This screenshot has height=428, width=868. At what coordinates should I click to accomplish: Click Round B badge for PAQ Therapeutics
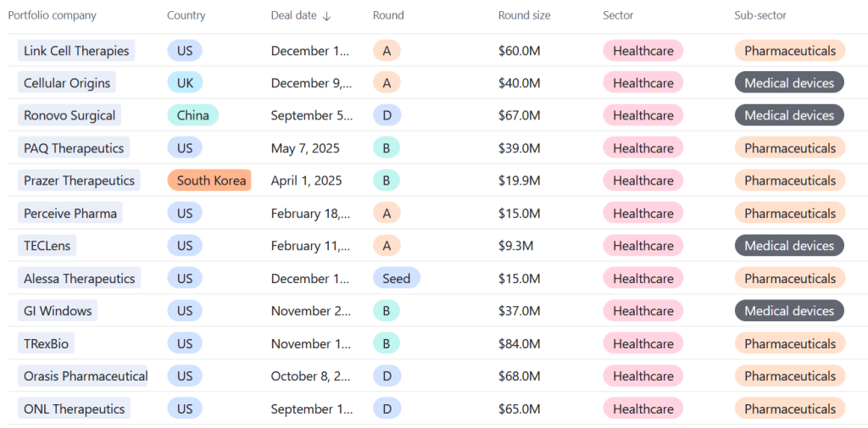[x=387, y=148]
